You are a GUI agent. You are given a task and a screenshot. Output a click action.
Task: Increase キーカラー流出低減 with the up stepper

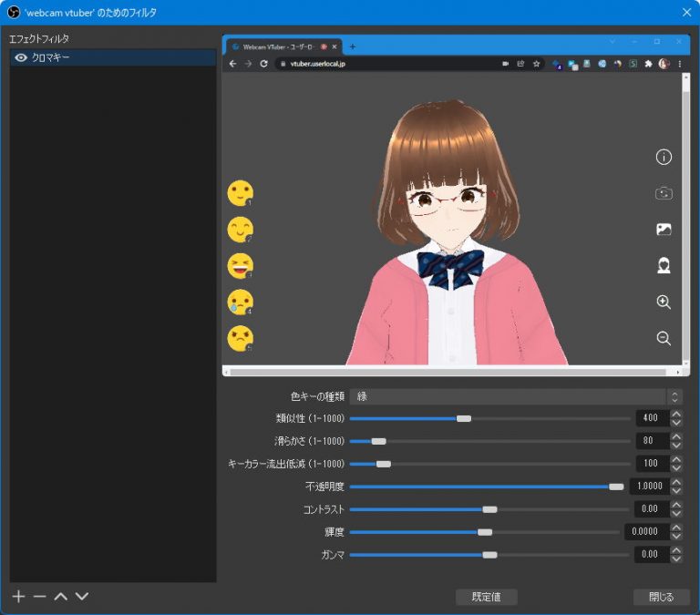point(676,460)
